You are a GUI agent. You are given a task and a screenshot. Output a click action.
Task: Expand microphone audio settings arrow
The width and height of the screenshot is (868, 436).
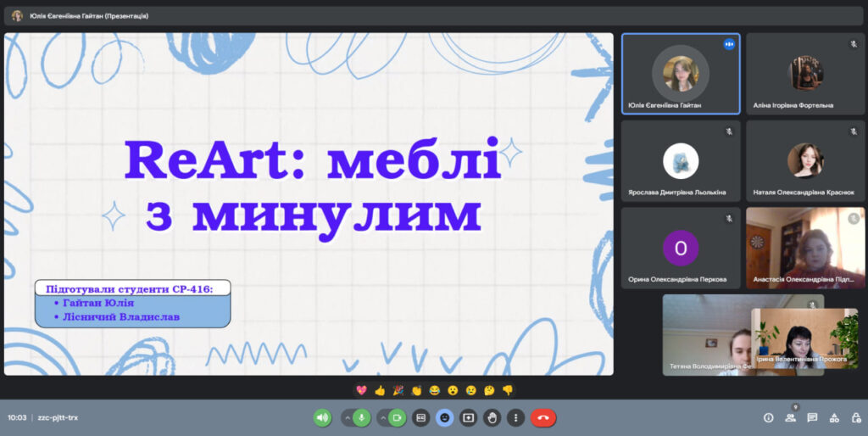[x=348, y=417]
